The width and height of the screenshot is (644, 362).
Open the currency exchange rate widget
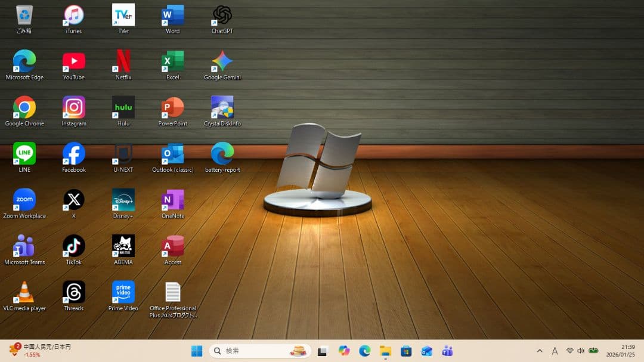tap(41, 350)
